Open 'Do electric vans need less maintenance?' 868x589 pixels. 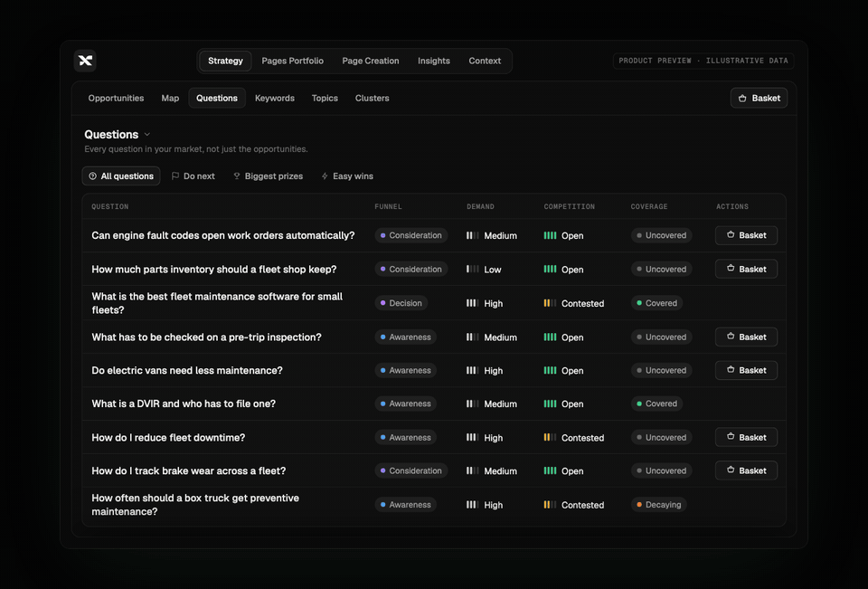(187, 370)
